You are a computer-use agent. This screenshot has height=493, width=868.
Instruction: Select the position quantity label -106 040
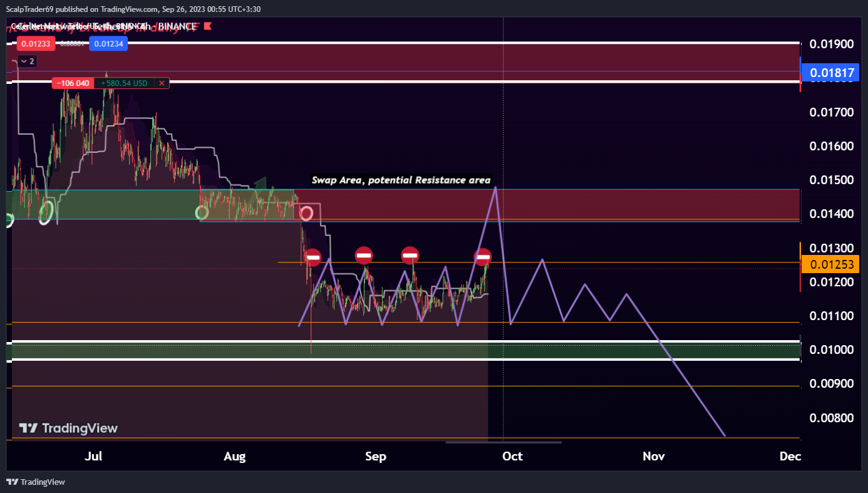pos(72,83)
